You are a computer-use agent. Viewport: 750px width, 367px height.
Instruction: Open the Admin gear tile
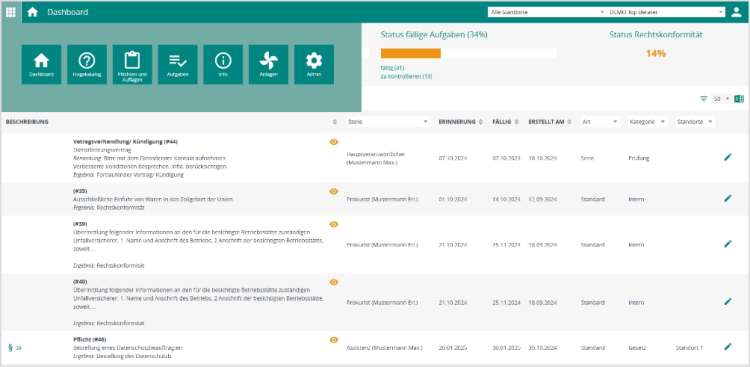(314, 65)
